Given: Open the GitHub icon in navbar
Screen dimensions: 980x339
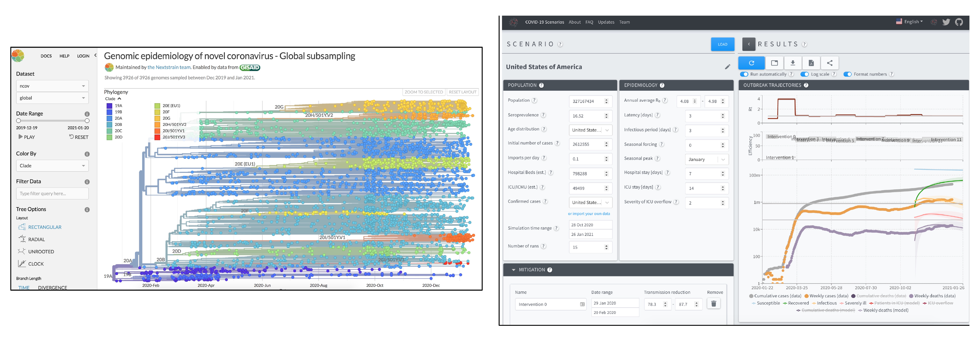Looking at the screenshot, I should (x=959, y=22).
